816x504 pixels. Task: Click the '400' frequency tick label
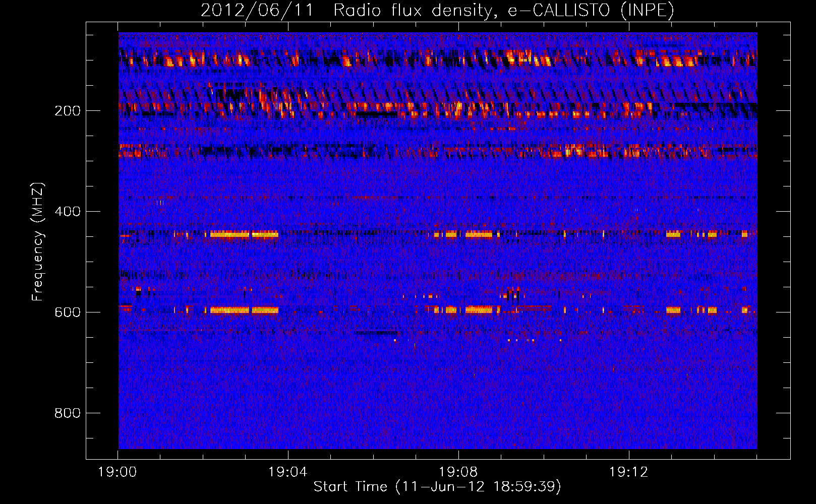click(x=68, y=212)
